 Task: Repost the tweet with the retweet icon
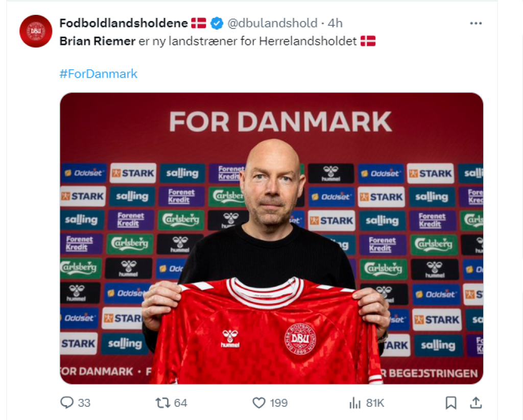click(x=163, y=403)
